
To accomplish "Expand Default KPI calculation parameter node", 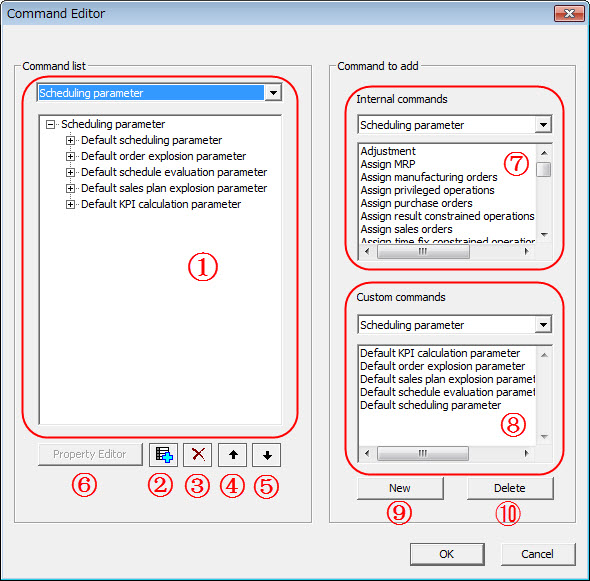I will click(x=70, y=204).
